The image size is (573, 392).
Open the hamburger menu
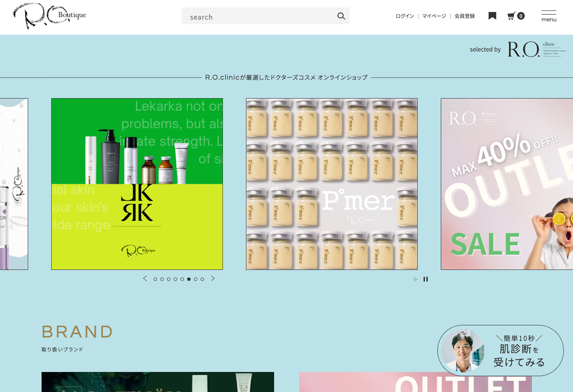point(549,16)
